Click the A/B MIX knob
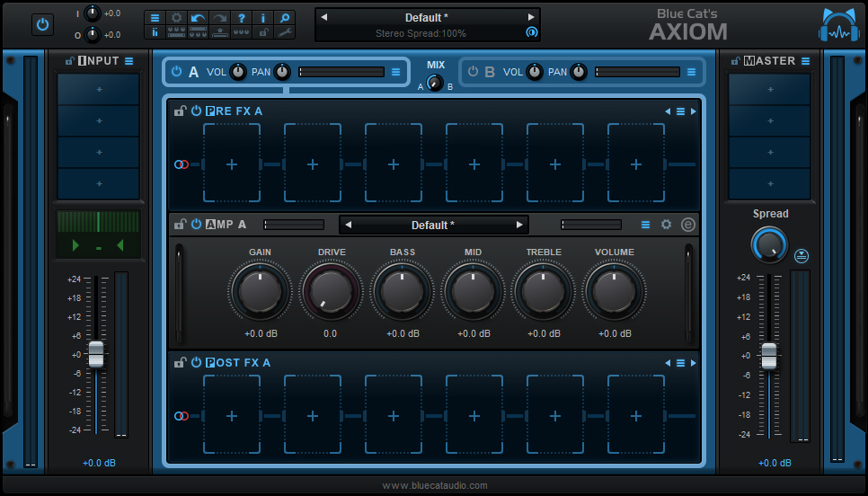 tap(436, 83)
